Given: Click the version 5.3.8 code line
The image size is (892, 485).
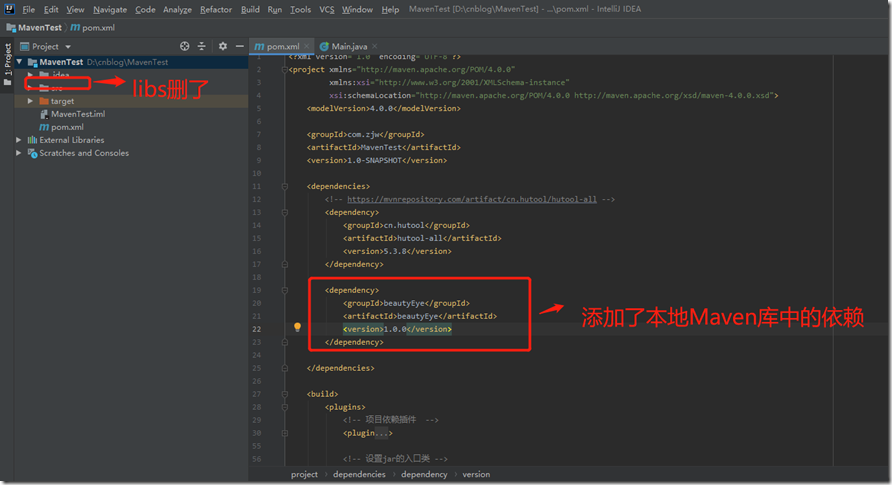Looking at the screenshot, I should pyautogui.click(x=397, y=251).
